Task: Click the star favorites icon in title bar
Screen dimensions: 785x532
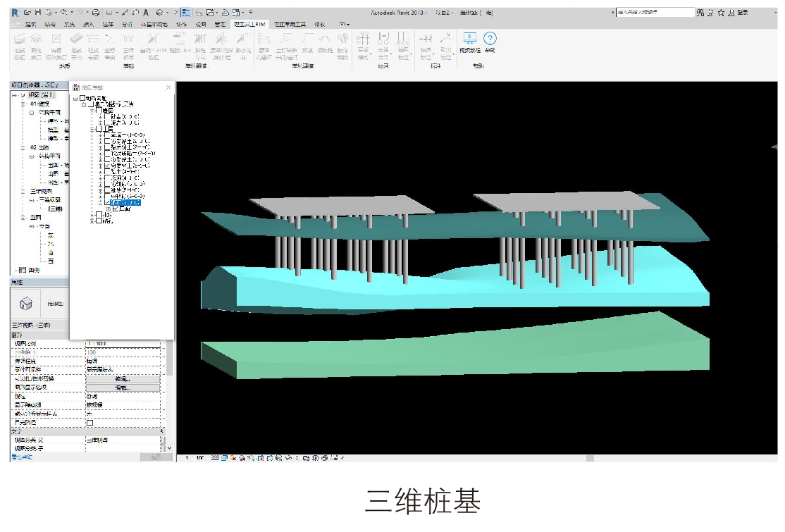Action: coord(721,13)
